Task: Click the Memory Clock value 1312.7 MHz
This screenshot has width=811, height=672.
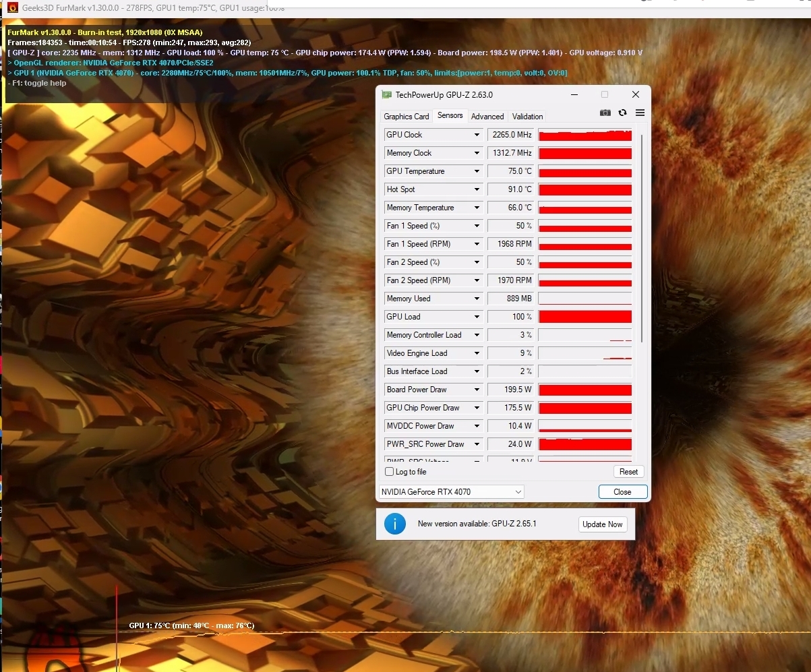Action: (511, 153)
